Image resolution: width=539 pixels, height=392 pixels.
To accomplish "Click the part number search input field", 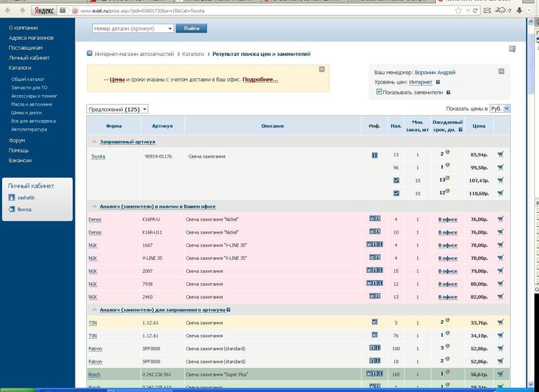I will point(132,28).
